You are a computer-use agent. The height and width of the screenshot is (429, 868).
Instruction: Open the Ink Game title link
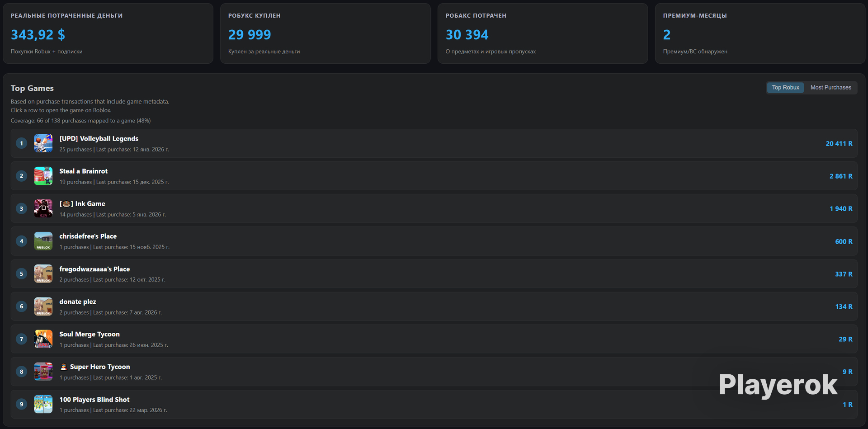[82, 204]
